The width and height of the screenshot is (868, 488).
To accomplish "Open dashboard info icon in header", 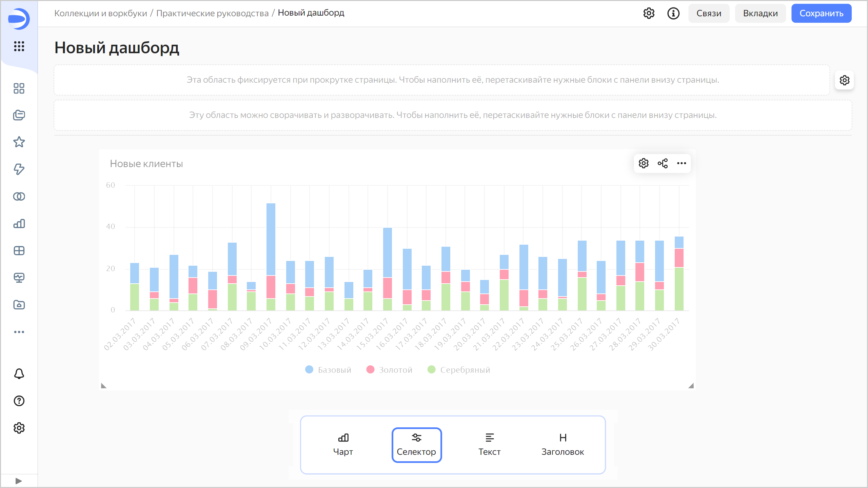I will 673,14.
